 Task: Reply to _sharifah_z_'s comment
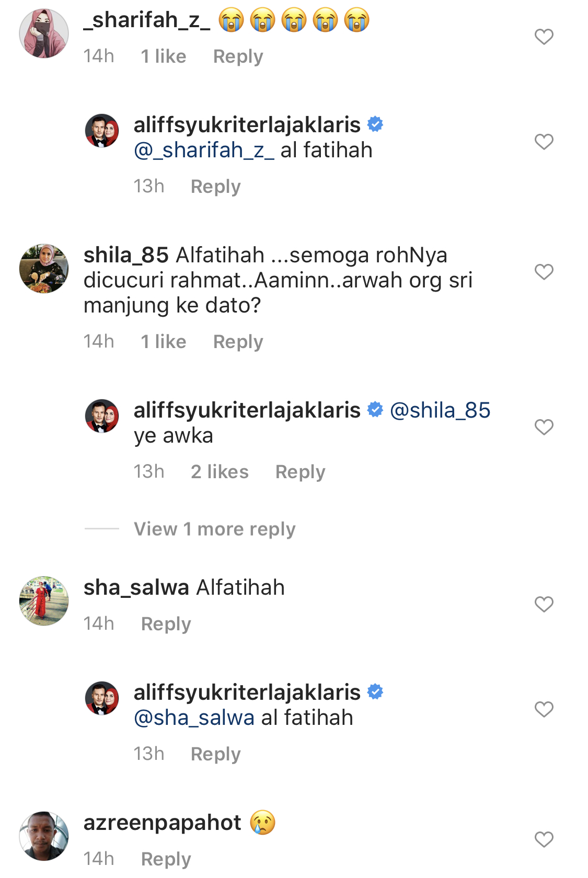point(238,56)
